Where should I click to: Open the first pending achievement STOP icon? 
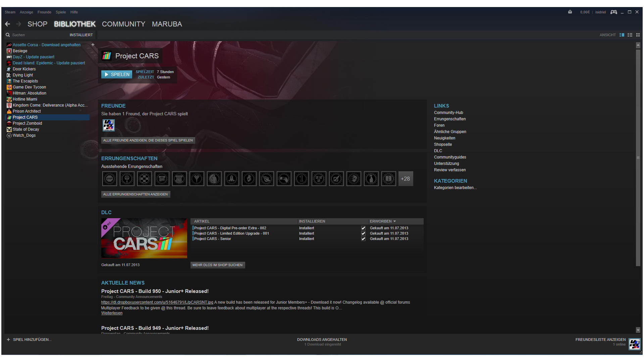[x=109, y=179]
